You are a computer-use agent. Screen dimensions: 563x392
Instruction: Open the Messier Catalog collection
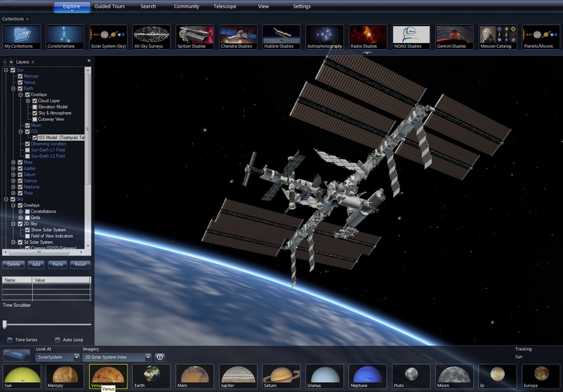[498, 37]
